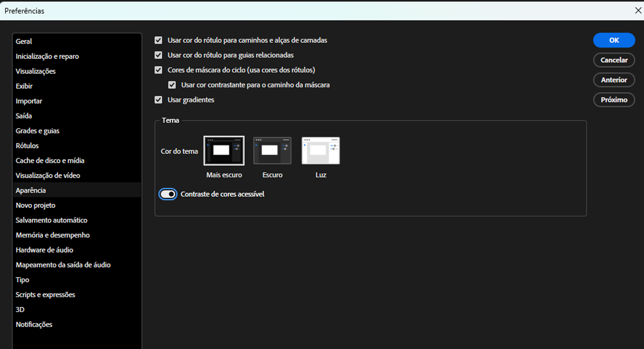Open Scripts e expressões preferences
The height and width of the screenshot is (349, 644).
[45, 295]
